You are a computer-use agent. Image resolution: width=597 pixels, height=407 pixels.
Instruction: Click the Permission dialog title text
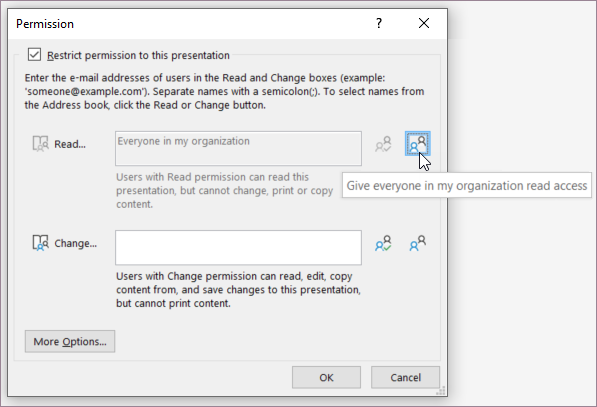tap(45, 24)
